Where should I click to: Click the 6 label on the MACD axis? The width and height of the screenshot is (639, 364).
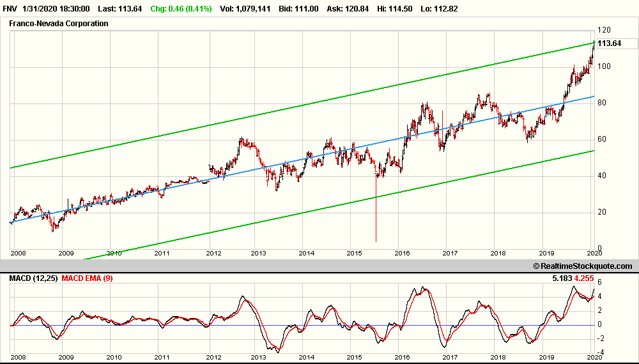[x=599, y=282]
